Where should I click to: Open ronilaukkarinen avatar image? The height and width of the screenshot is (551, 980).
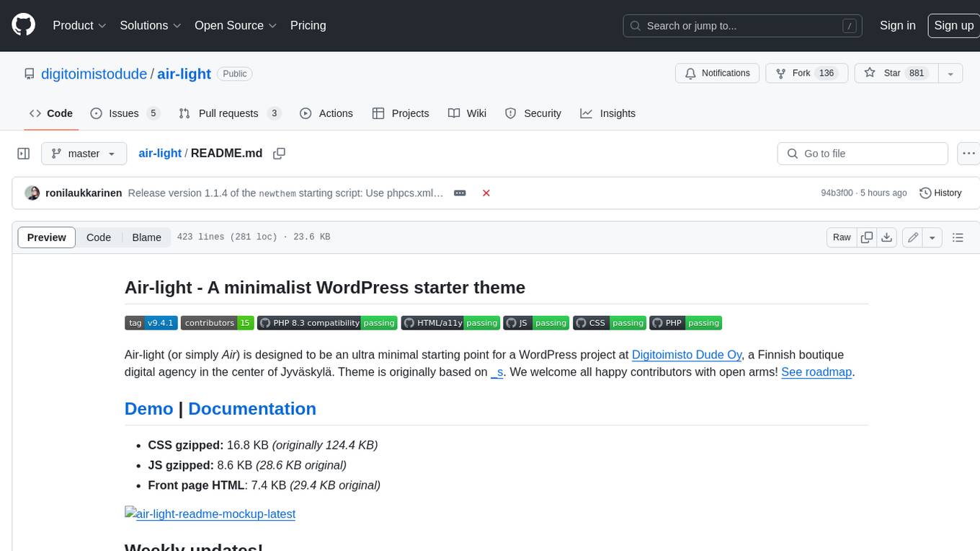point(32,193)
